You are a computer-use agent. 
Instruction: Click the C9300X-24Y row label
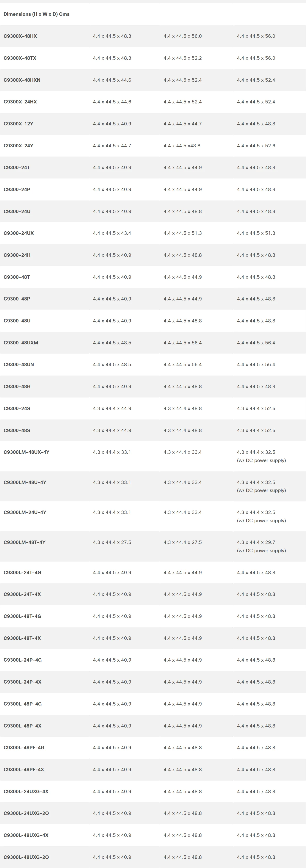(x=19, y=146)
